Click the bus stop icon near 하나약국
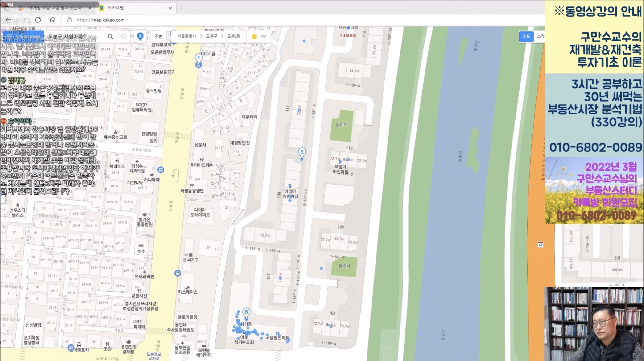Image resolution: width=644 pixels, height=361 pixels. pyautogui.click(x=161, y=170)
